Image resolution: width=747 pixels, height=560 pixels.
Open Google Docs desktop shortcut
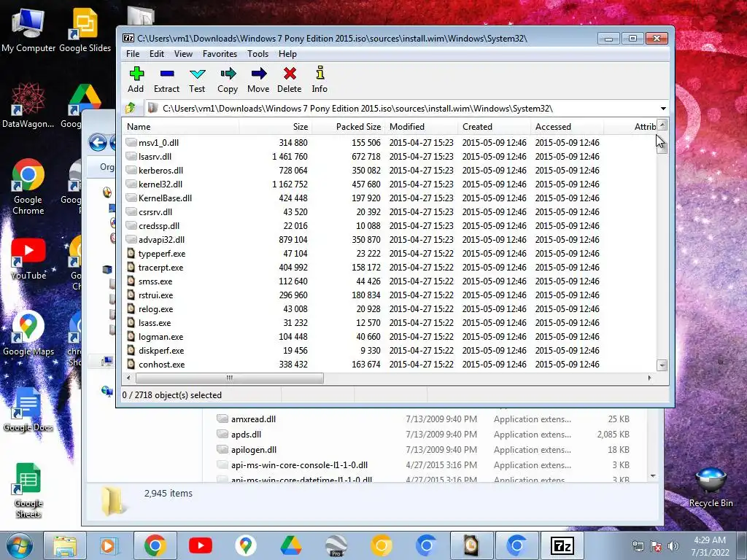tap(28, 411)
